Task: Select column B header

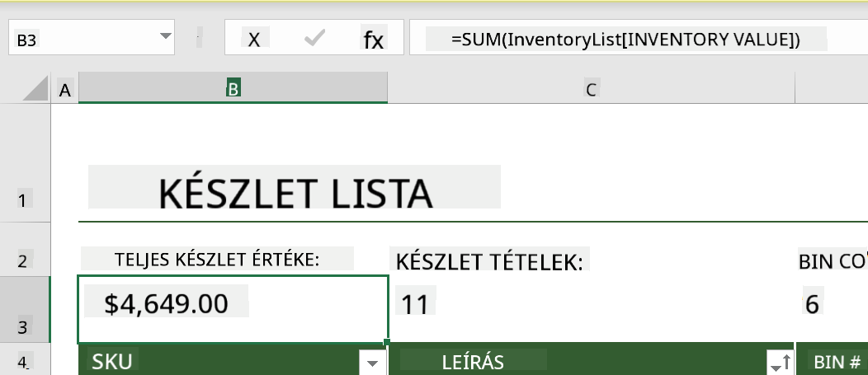Action: click(x=233, y=88)
